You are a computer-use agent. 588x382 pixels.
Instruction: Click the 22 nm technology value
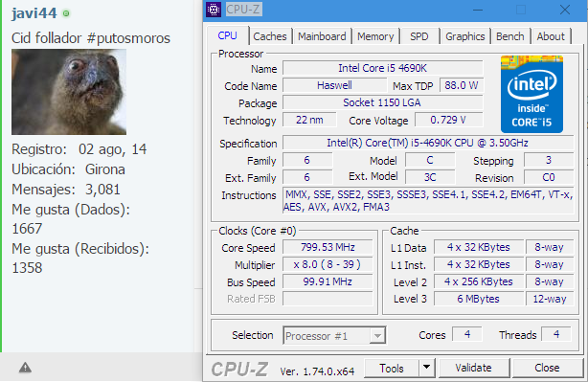click(x=309, y=120)
